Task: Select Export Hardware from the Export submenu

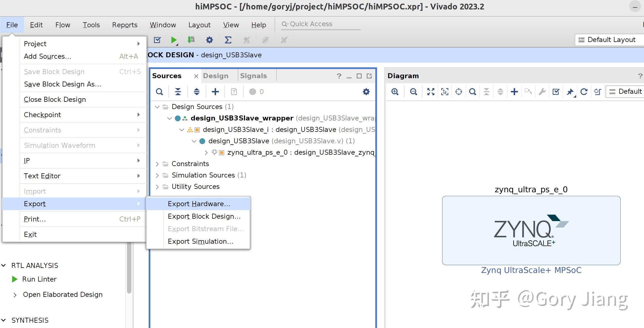Action: (x=199, y=204)
